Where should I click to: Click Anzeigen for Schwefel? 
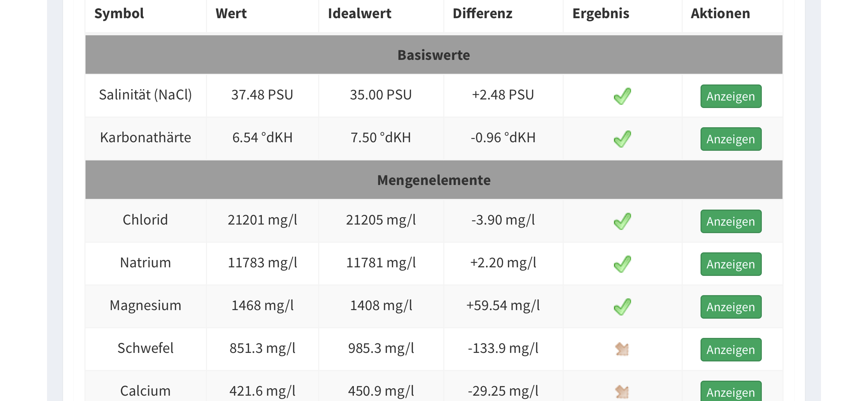coord(730,350)
